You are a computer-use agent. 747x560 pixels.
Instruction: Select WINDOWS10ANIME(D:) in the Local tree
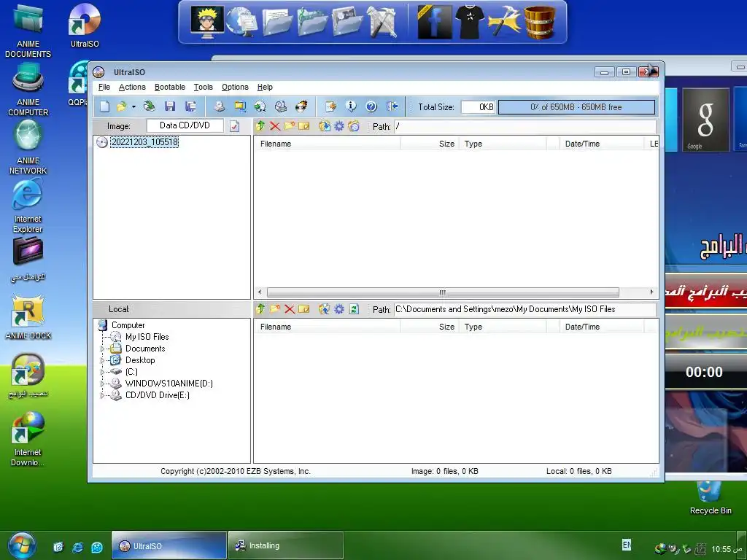tap(169, 384)
